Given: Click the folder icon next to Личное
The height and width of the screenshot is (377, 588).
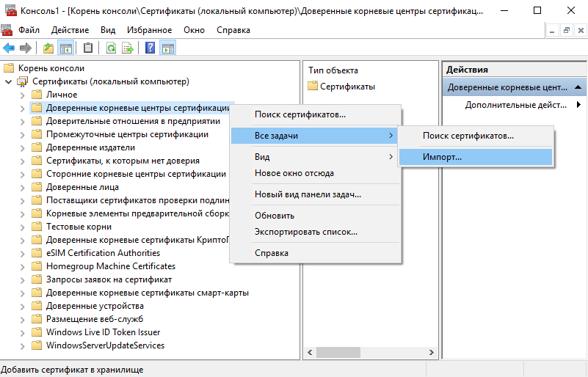Looking at the screenshot, I should click(x=37, y=95).
